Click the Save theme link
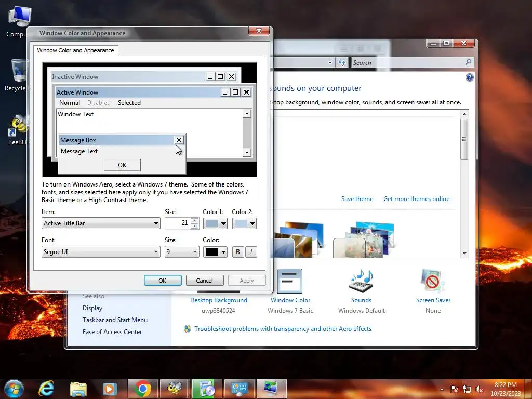 pyautogui.click(x=357, y=199)
